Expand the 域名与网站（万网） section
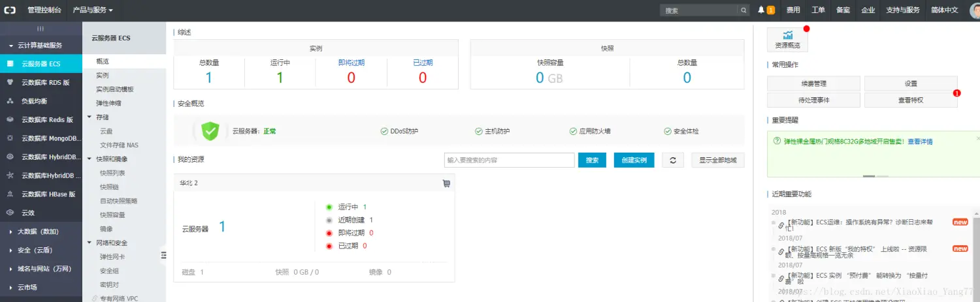The image size is (980, 302). (41, 269)
